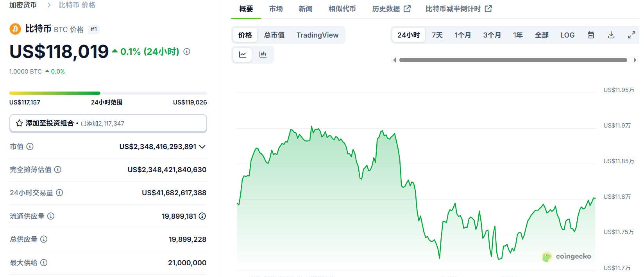Click the US$2,348,421,840,630 valuation
The width and height of the screenshot is (644, 277).
tap(167, 170)
